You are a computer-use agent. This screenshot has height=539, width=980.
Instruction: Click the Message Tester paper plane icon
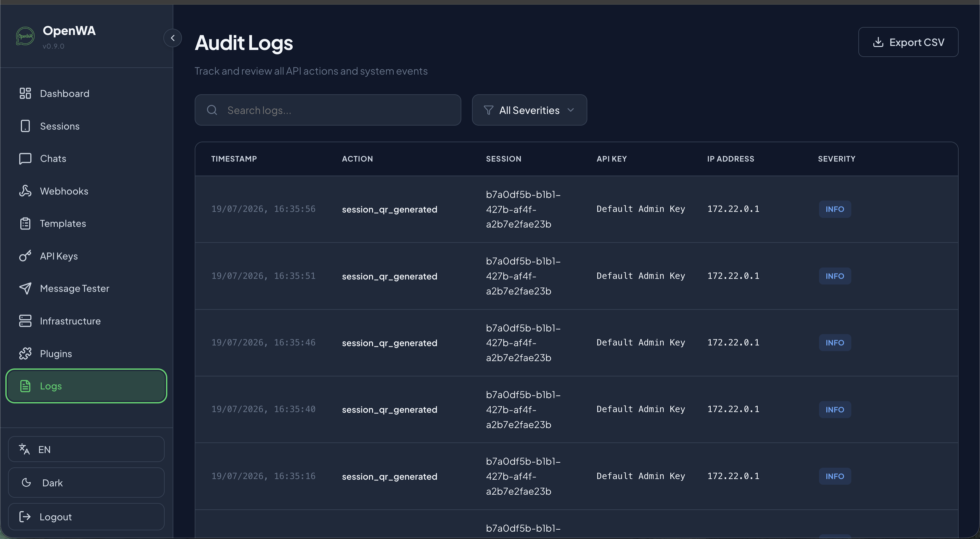[25, 288]
